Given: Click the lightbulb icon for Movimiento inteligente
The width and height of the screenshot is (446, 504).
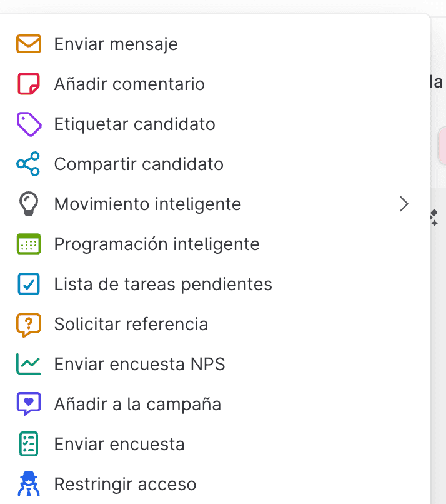Looking at the screenshot, I should pyautogui.click(x=29, y=204).
